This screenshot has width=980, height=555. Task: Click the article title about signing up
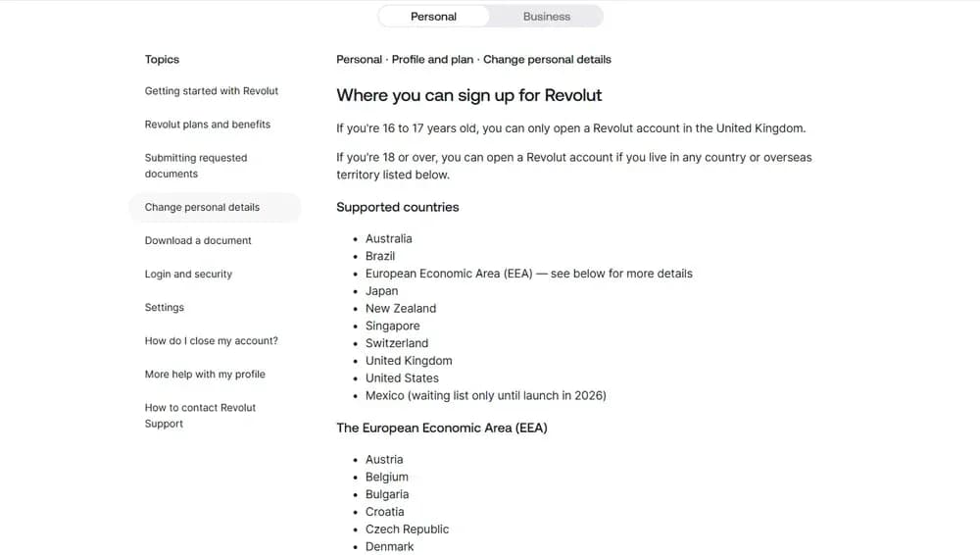coord(468,96)
